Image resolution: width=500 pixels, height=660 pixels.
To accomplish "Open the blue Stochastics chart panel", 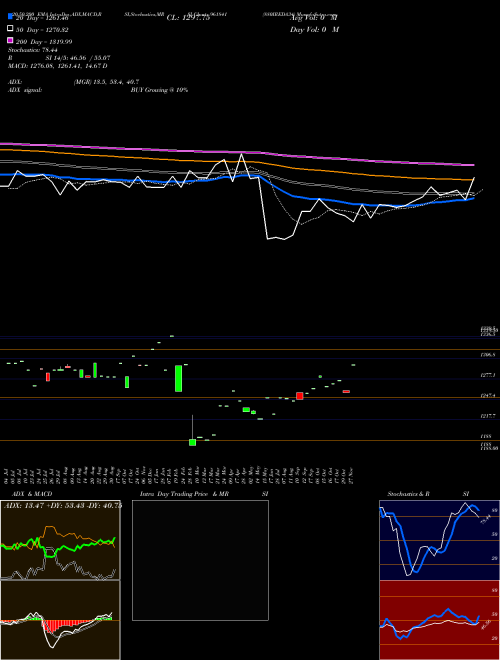I will [439, 540].
